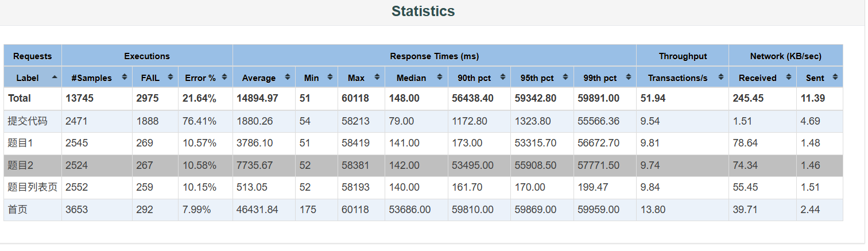Image resolution: width=868 pixels, height=251 pixels.
Task: Sort by 90th pct column sort arrow
Action: [502, 77]
